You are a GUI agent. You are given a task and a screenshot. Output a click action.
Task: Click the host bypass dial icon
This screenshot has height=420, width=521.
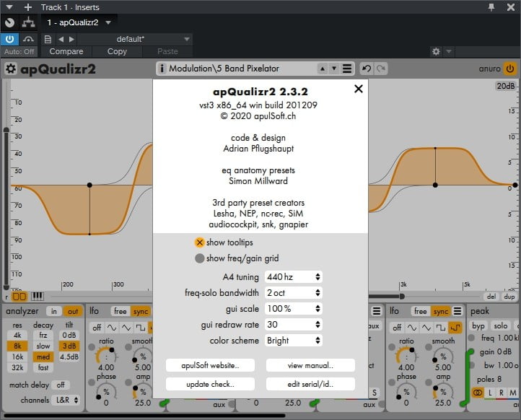click(9, 22)
